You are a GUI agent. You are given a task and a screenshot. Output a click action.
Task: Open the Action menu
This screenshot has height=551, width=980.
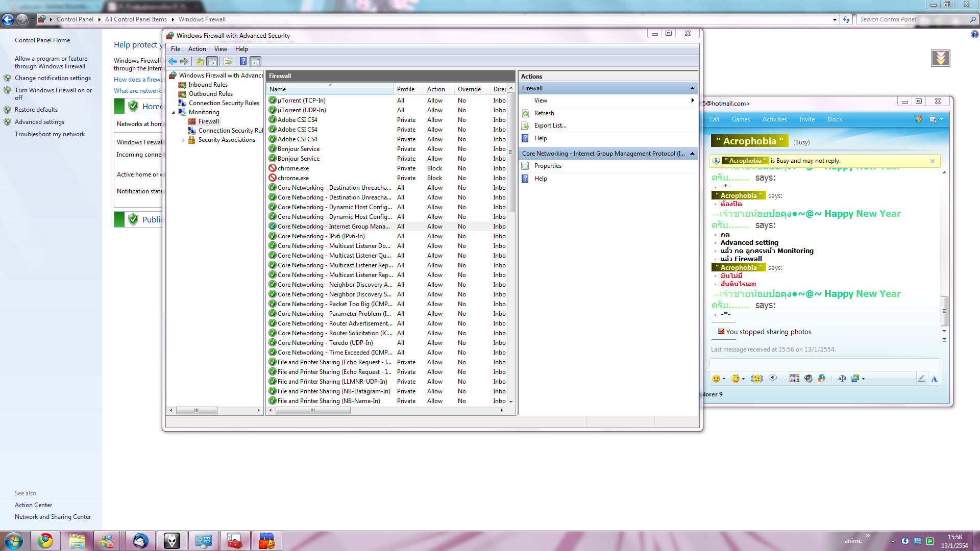[197, 49]
